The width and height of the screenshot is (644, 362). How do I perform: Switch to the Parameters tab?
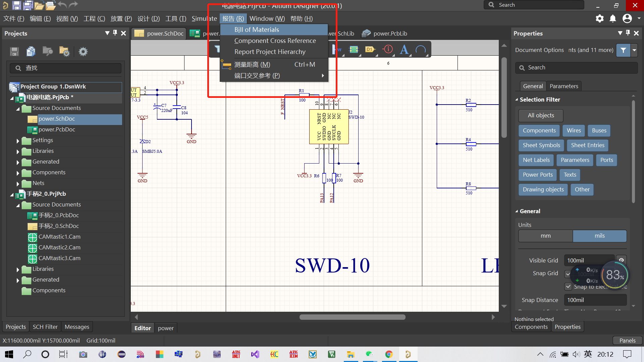(x=563, y=86)
